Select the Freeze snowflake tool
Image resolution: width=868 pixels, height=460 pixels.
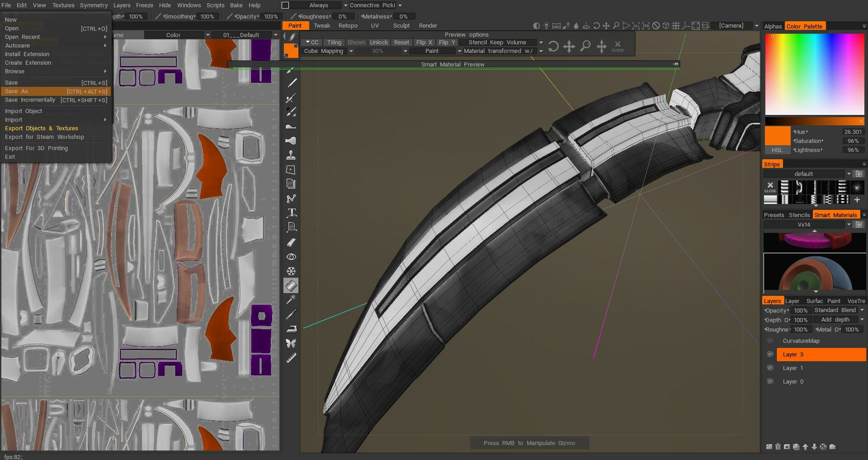coord(291,271)
